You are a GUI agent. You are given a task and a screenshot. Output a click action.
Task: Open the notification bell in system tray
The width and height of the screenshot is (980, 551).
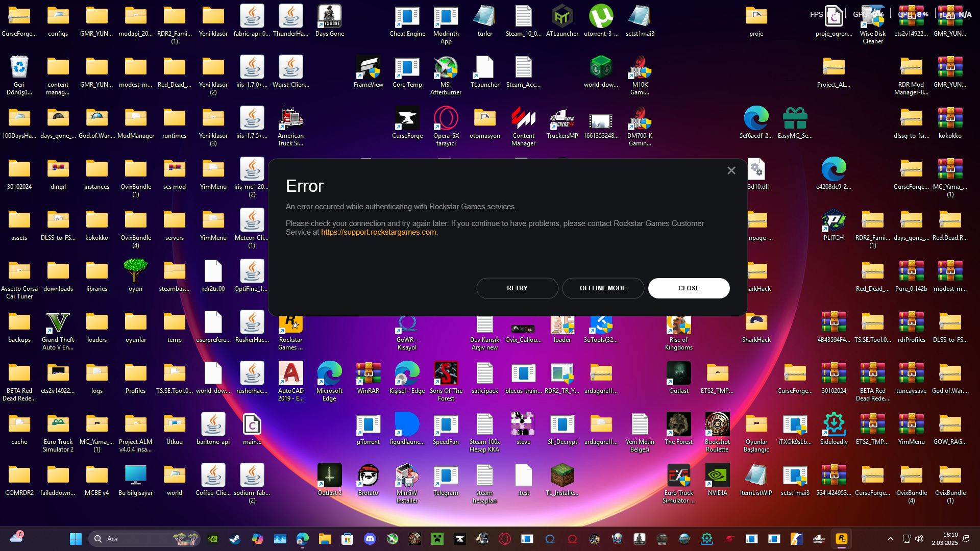(x=966, y=539)
